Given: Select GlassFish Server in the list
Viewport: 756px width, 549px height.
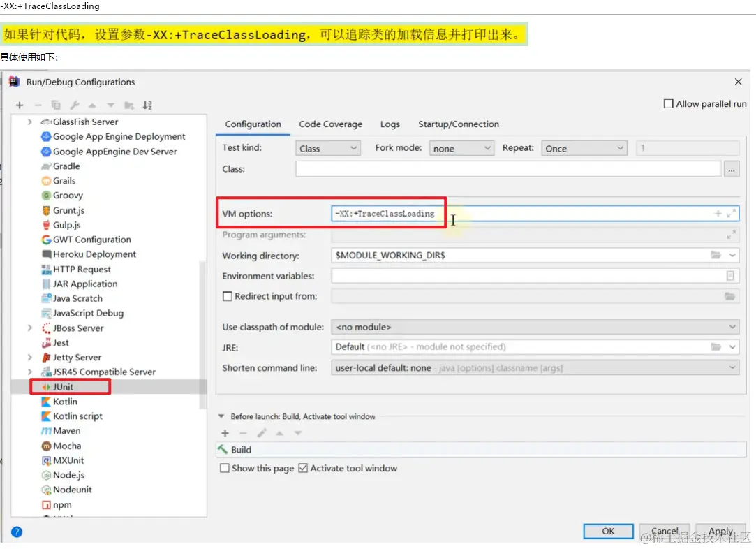Looking at the screenshot, I should point(86,122).
